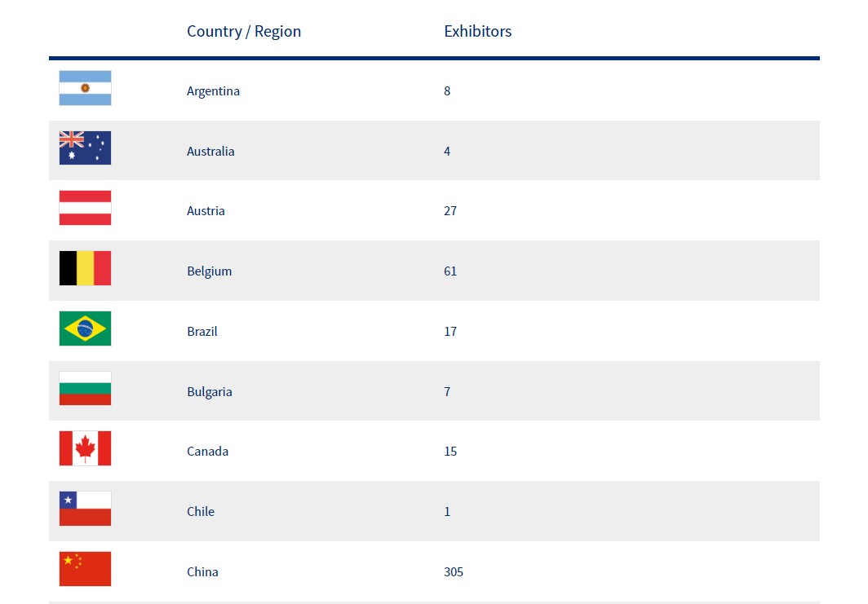This screenshot has height=604, width=868.
Task: Click the 305 exhibitors count for China
Action: pos(454,572)
